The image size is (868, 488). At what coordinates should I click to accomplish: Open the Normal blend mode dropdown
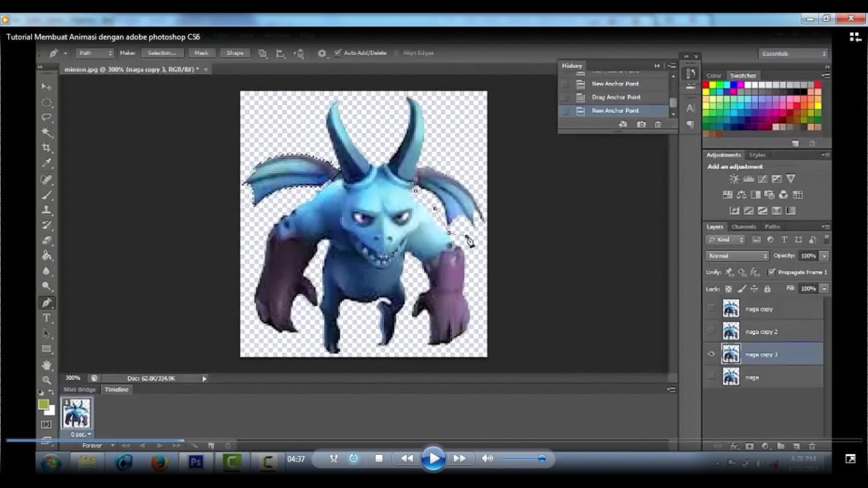pyautogui.click(x=737, y=256)
